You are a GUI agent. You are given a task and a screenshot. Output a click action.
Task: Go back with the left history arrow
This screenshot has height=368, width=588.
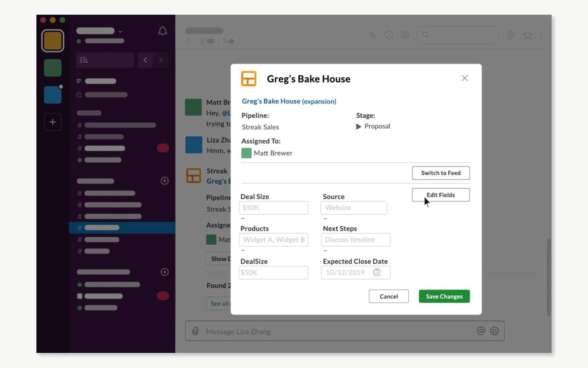[145, 60]
